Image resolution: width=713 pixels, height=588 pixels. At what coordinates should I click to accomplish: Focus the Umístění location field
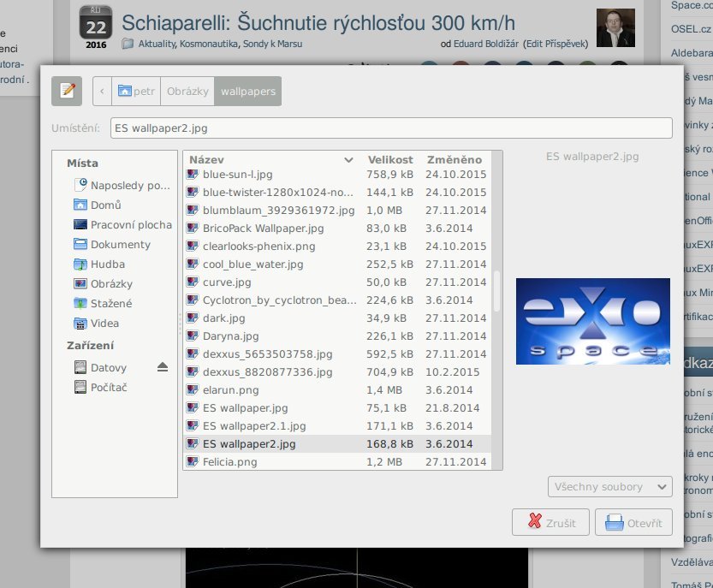pos(391,128)
